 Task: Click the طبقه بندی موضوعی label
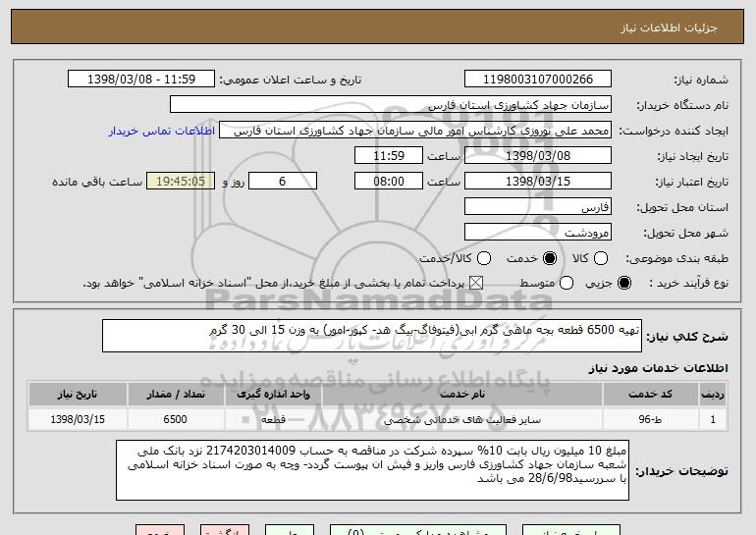point(676,259)
